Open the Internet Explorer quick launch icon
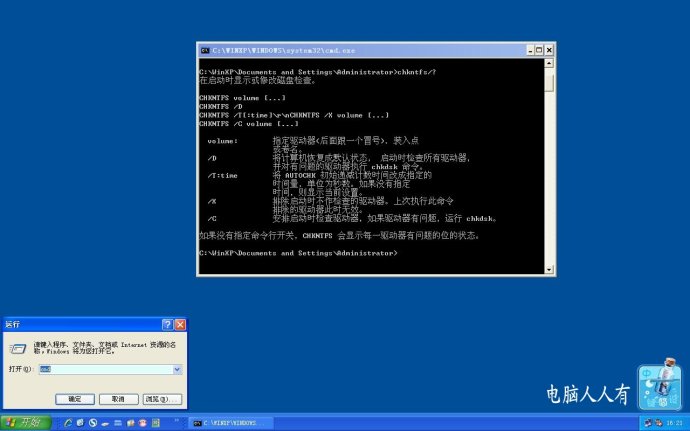This screenshot has width=690, height=431. point(67,423)
